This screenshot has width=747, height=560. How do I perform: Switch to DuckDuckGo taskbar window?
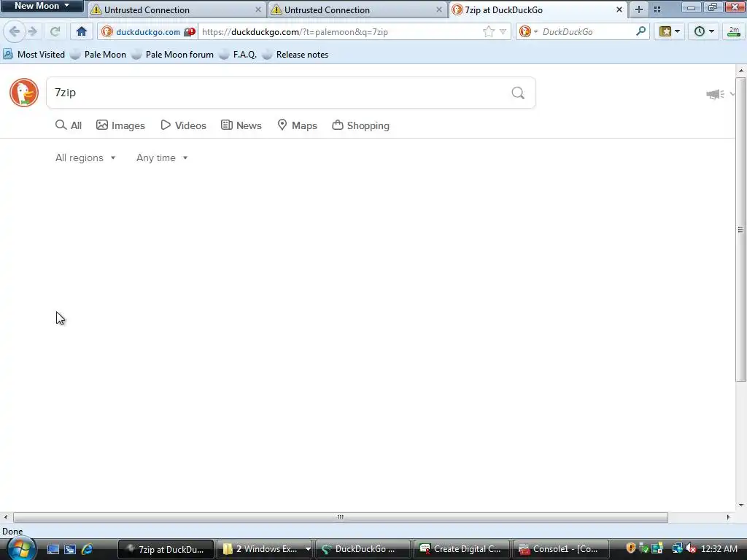[363, 549]
